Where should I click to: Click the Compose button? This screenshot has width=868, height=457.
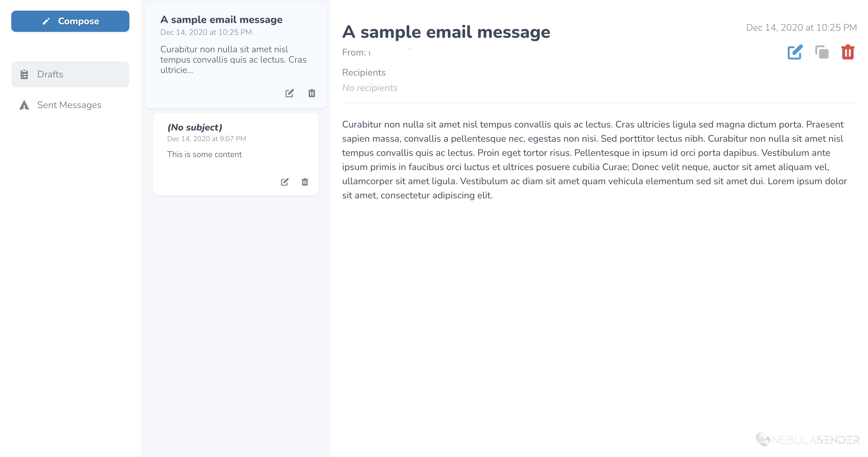pyautogui.click(x=70, y=21)
